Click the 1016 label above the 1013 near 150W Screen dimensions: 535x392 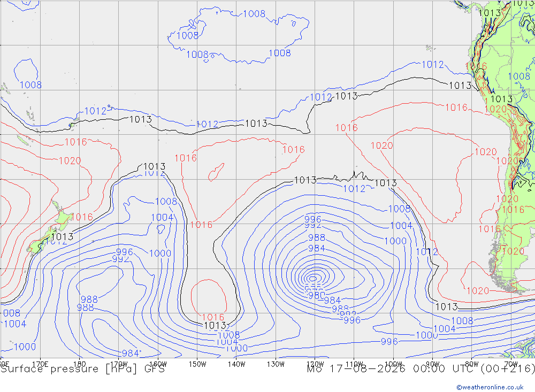tap(213, 317)
